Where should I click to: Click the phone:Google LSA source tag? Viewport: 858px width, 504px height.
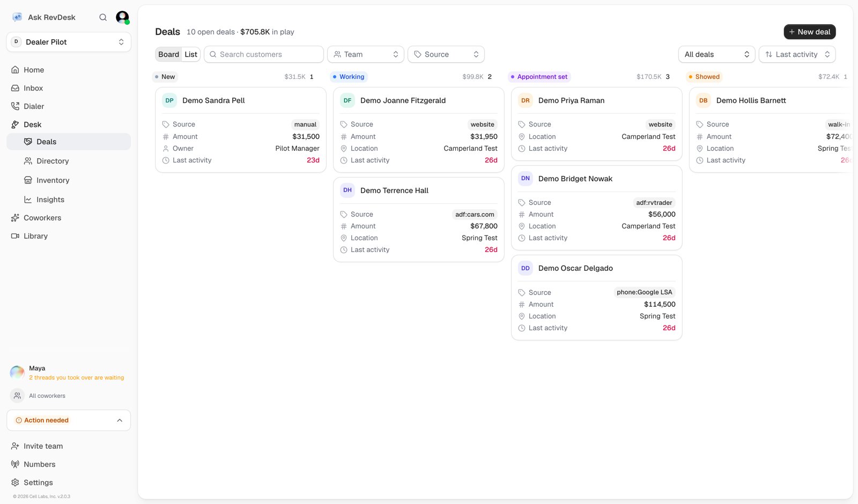point(644,292)
